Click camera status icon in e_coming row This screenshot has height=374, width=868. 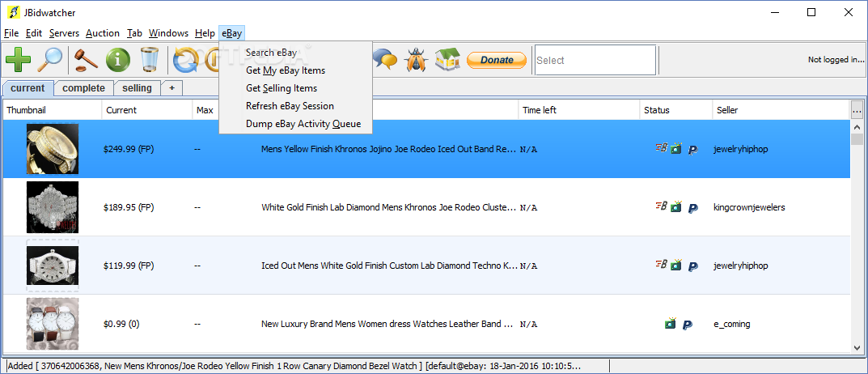[x=671, y=323]
